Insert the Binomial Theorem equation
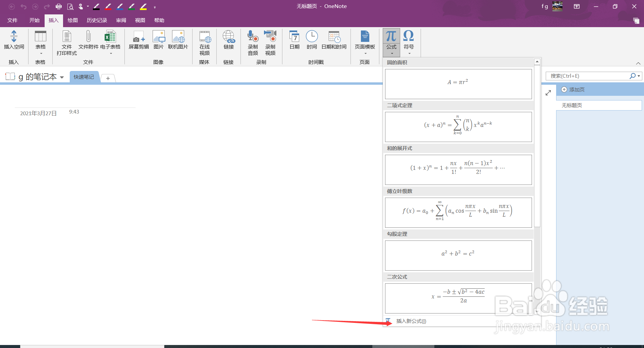644x348 pixels. tap(458, 127)
